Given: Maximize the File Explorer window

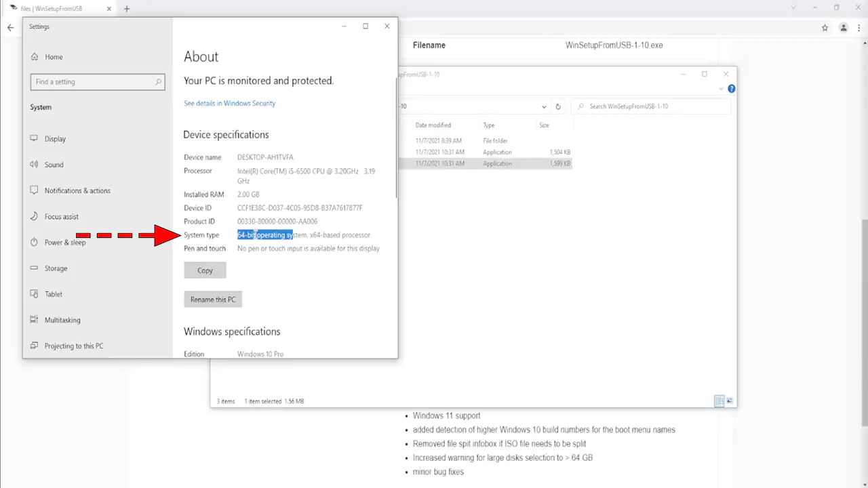Looking at the screenshot, I should [x=705, y=74].
